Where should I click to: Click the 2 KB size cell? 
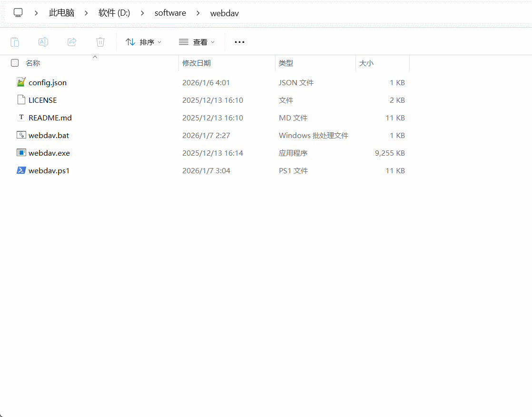click(397, 100)
